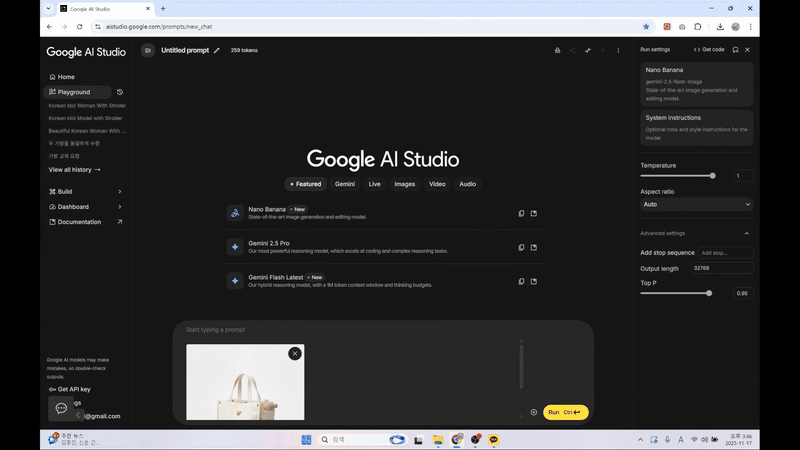Open 'Beautiful Korean Woman With...' history item
Viewport: 800px width, 450px height.
click(x=87, y=131)
